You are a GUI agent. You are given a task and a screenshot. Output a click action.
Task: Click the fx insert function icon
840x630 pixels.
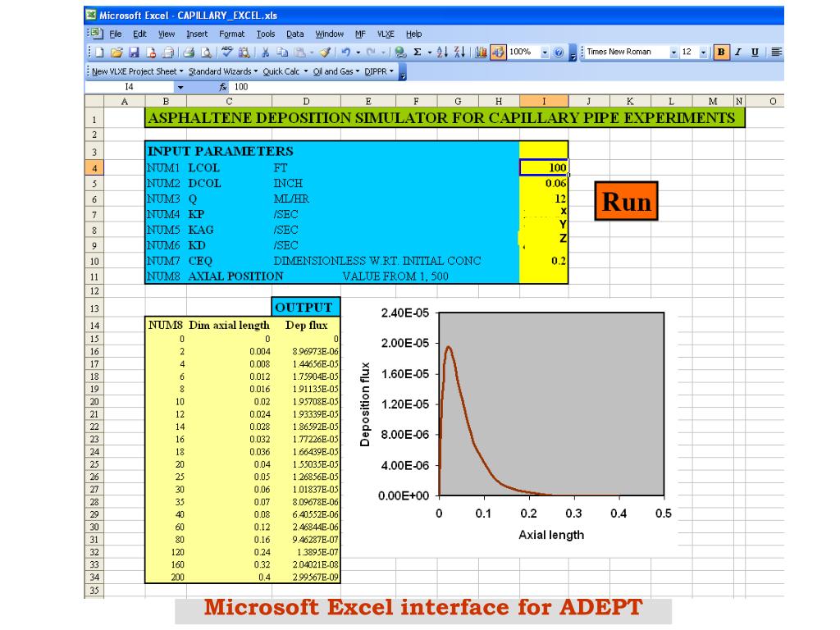click(x=223, y=87)
